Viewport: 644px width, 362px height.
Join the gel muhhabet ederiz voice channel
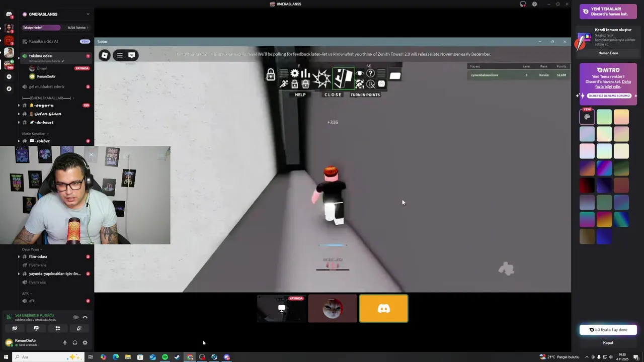click(x=55, y=86)
